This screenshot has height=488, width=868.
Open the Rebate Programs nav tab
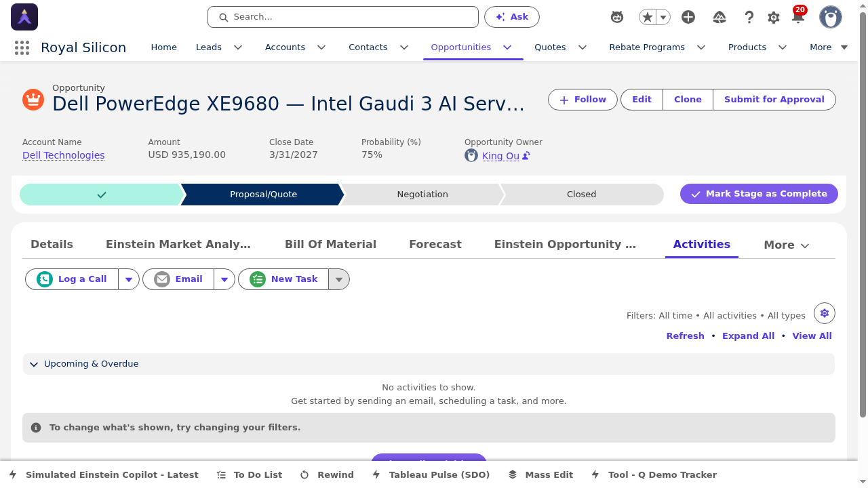[647, 47]
